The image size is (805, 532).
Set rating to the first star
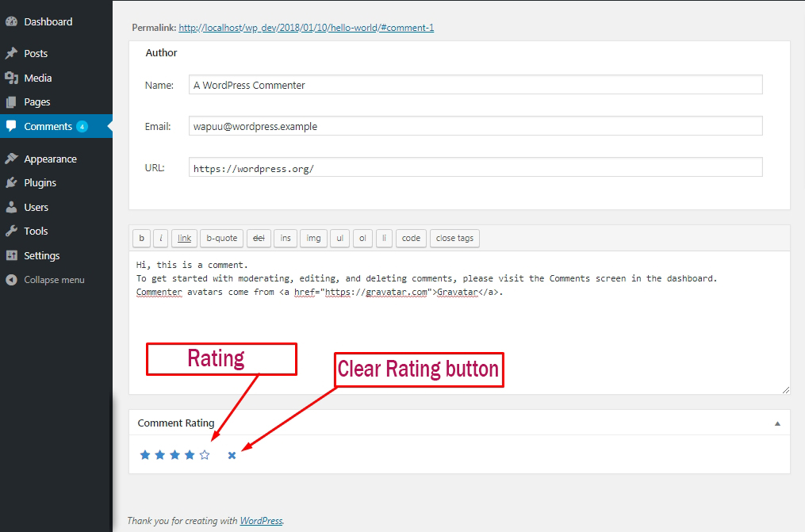point(145,455)
